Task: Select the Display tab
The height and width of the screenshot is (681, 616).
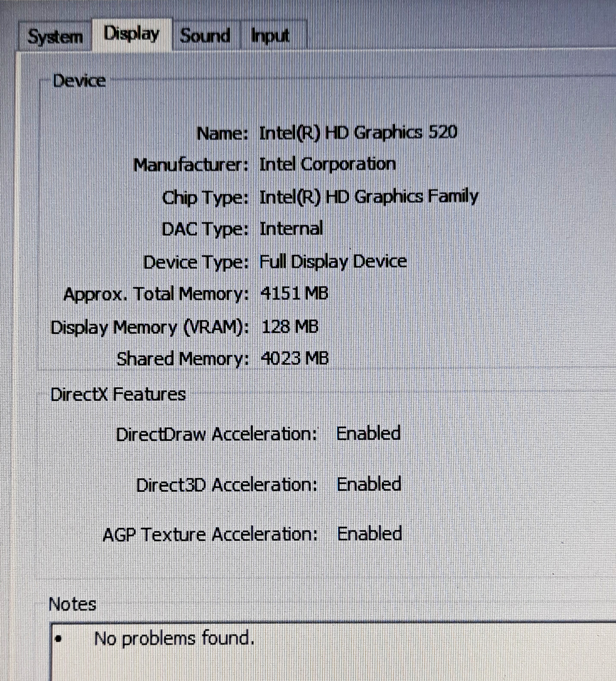Action: pos(132,34)
